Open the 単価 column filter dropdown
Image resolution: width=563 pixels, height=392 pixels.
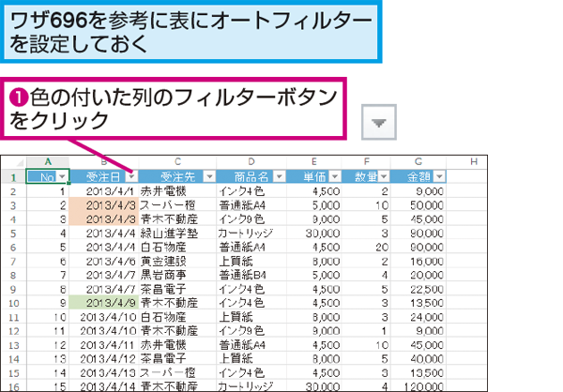(335, 176)
